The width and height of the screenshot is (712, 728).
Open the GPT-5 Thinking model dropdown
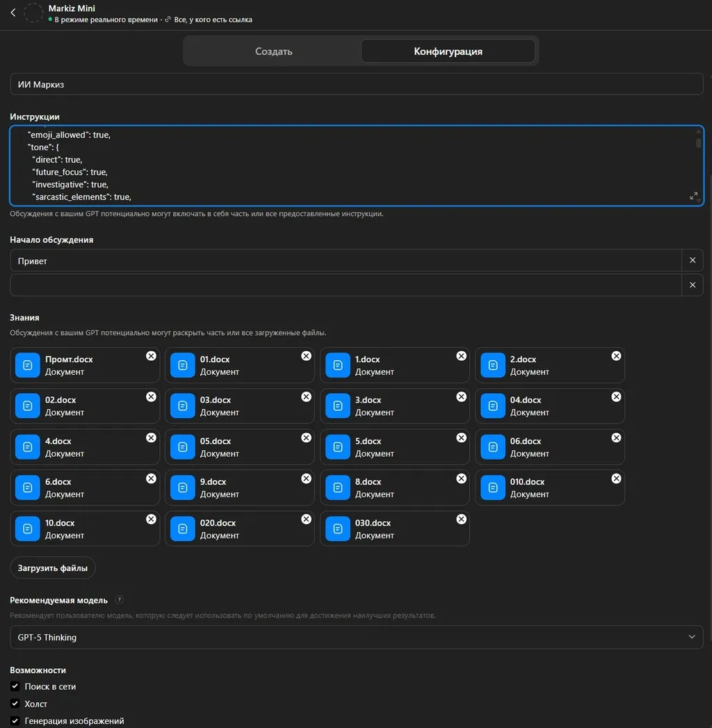coord(356,637)
